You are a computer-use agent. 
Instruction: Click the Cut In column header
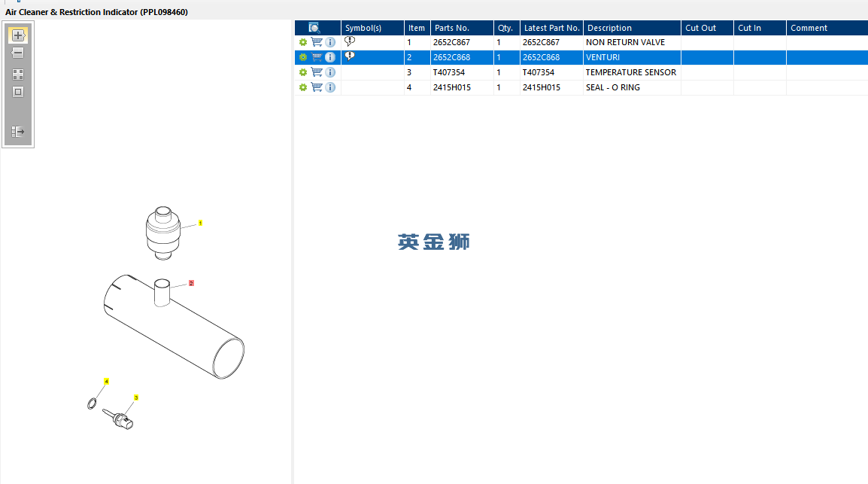click(x=760, y=28)
